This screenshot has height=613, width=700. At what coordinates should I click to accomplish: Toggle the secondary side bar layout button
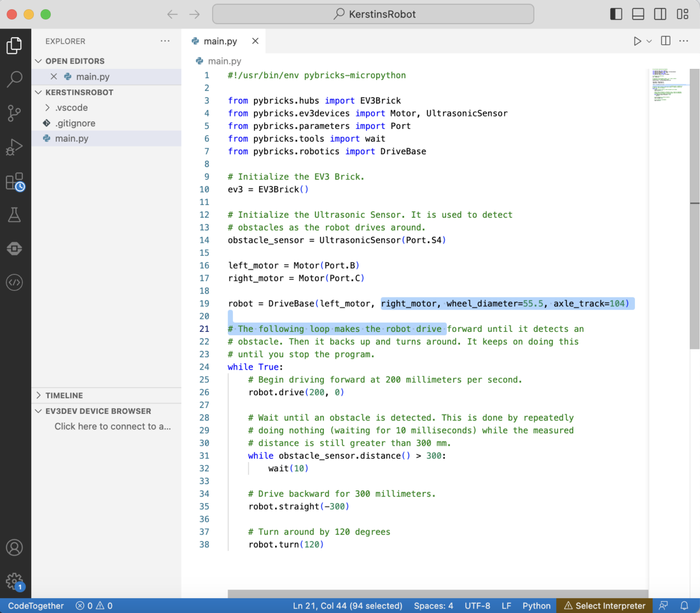coord(660,14)
